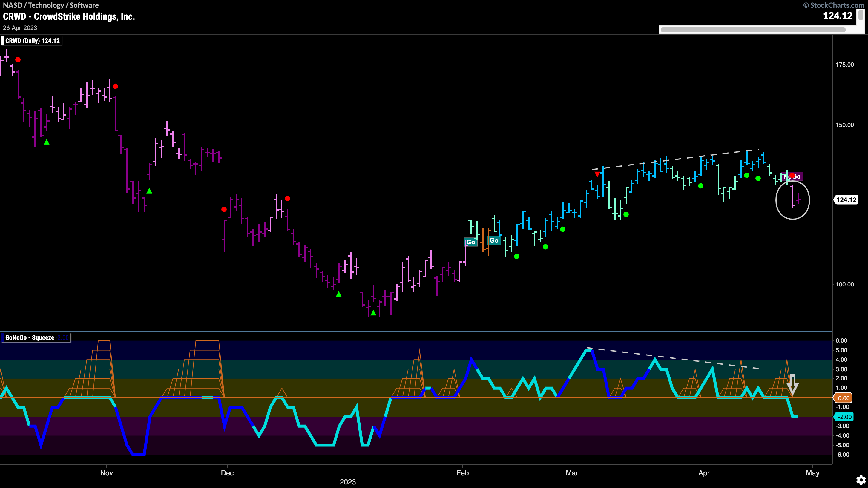Click the NASD / Technology / Software breadcrumb

point(51,5)
